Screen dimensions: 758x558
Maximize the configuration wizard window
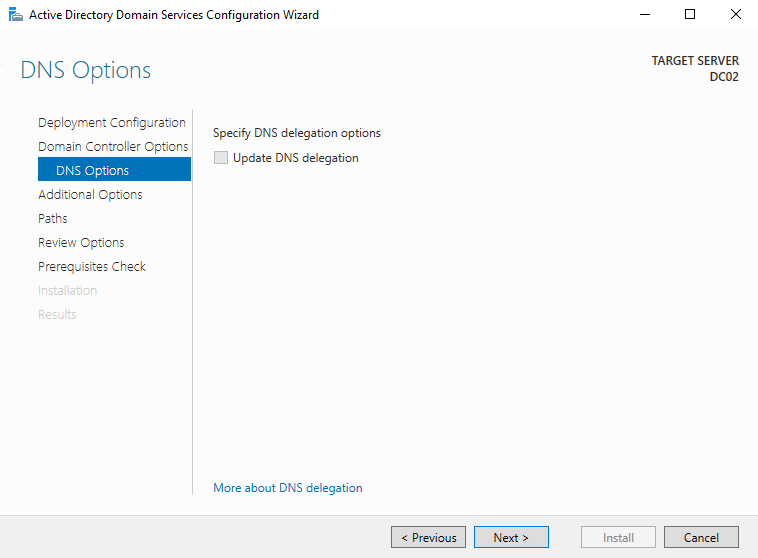pos(690,15)
